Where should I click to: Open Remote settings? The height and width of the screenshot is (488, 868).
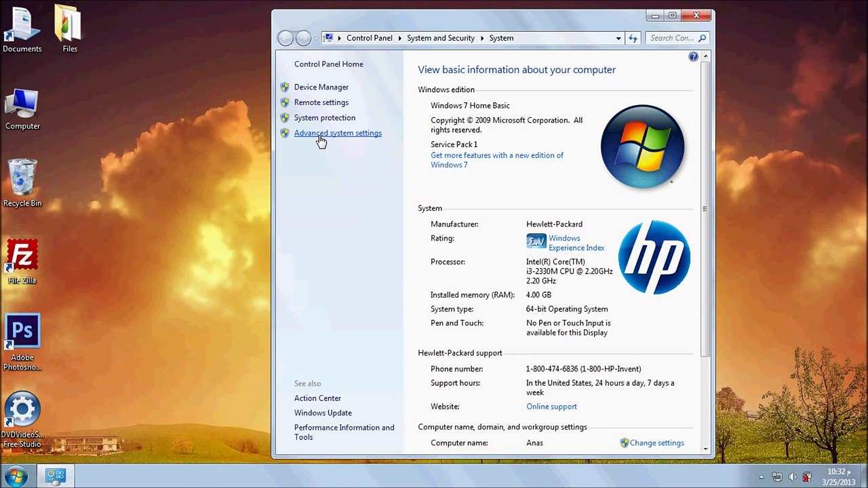click(x=321, y=102)
